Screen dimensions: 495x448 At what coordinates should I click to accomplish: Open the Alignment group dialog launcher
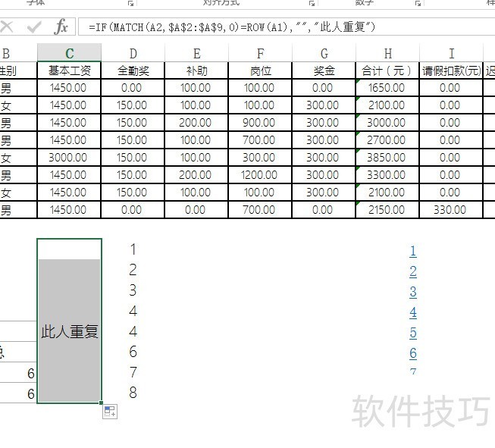(312, 4)
